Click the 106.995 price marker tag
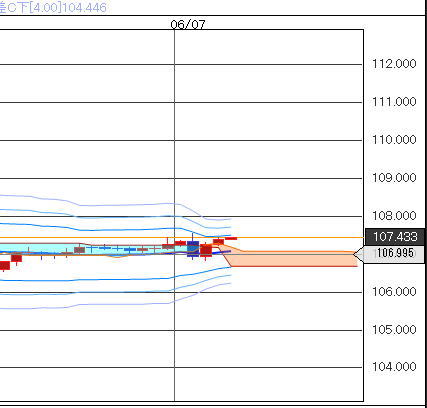 (391, 253)
